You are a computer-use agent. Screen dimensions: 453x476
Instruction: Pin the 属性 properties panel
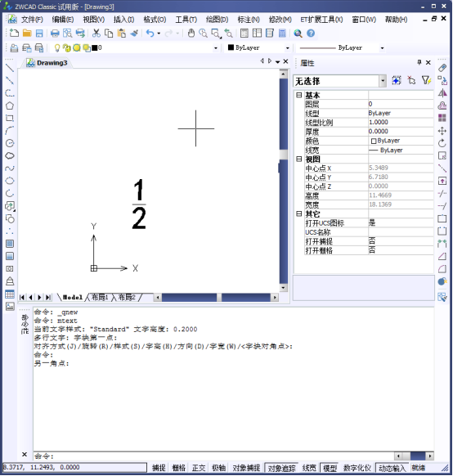[x=419, y=62]
